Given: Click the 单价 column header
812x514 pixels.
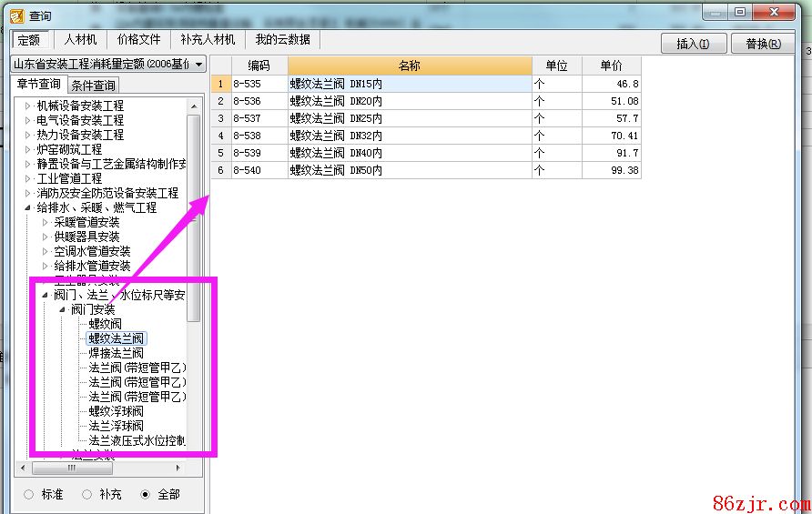Looking at the screenshot, I should tap(611, 66).
